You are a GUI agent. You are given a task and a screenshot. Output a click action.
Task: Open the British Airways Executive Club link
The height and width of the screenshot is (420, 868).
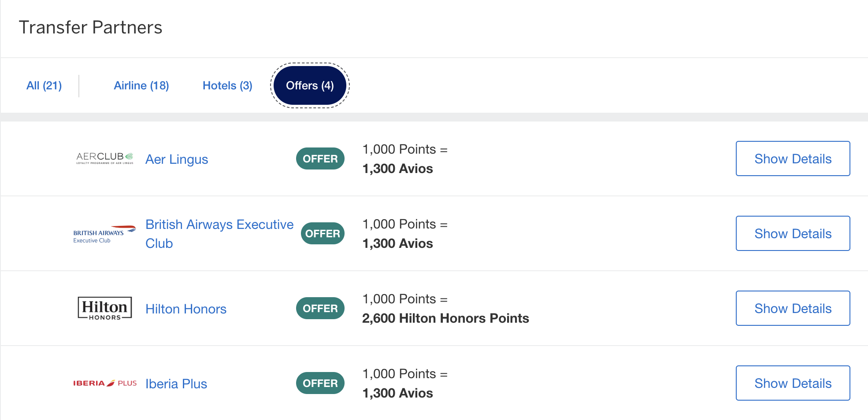219,234
